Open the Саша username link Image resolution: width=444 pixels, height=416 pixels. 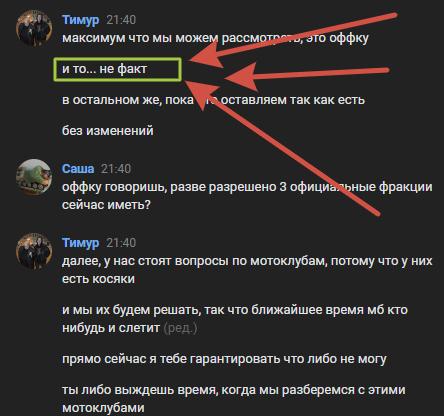coord(78,169)
